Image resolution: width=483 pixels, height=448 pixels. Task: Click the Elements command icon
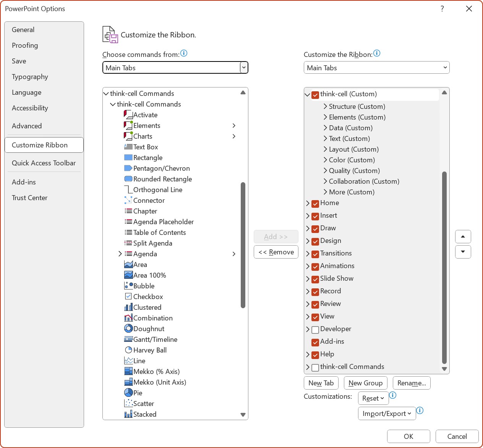(128, 125)
